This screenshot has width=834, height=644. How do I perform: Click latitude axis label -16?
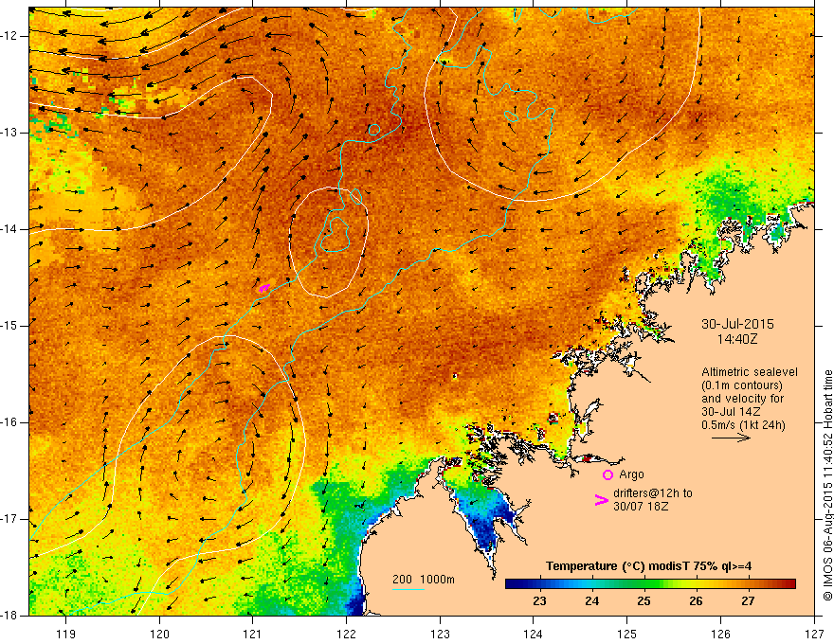9,422
